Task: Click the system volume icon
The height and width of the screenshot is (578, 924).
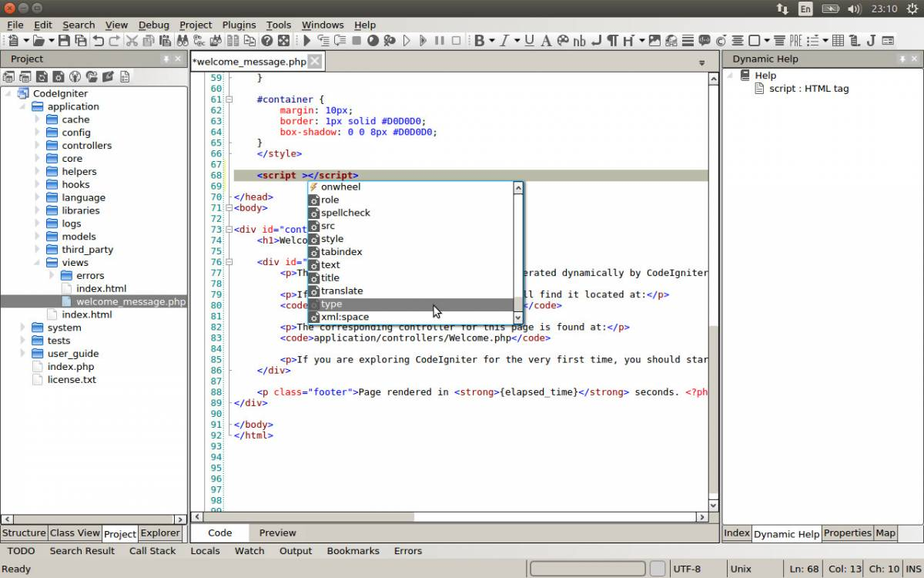Action: [x=854, y=8]
